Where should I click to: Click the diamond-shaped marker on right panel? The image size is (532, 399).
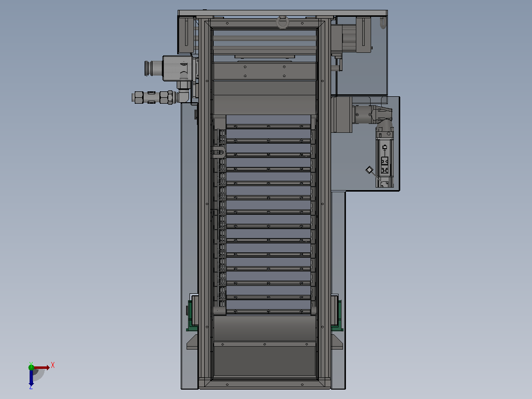[x=369, y=170]
